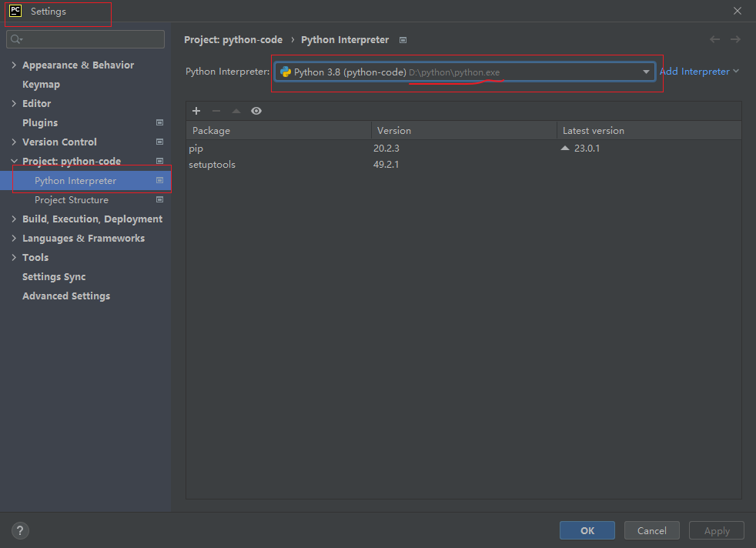Sort by Latest version column header
Screen dimensions: 756x548
click(x=649, y=131)
